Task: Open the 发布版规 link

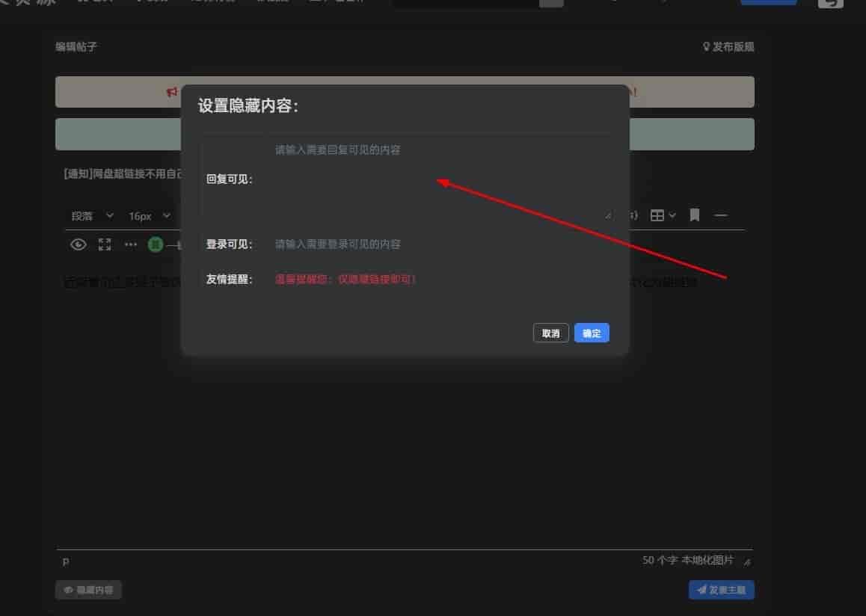Action: coord(728,47)
